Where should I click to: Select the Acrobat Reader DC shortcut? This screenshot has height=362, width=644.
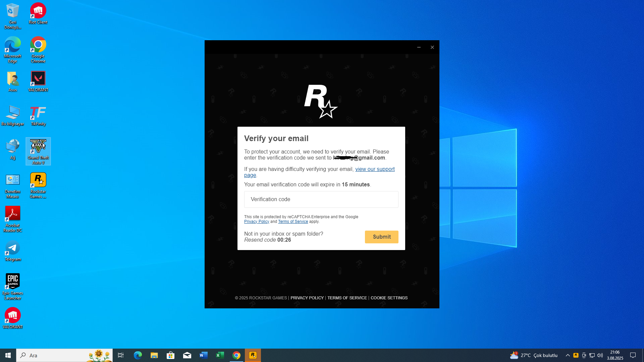[12, 219]
